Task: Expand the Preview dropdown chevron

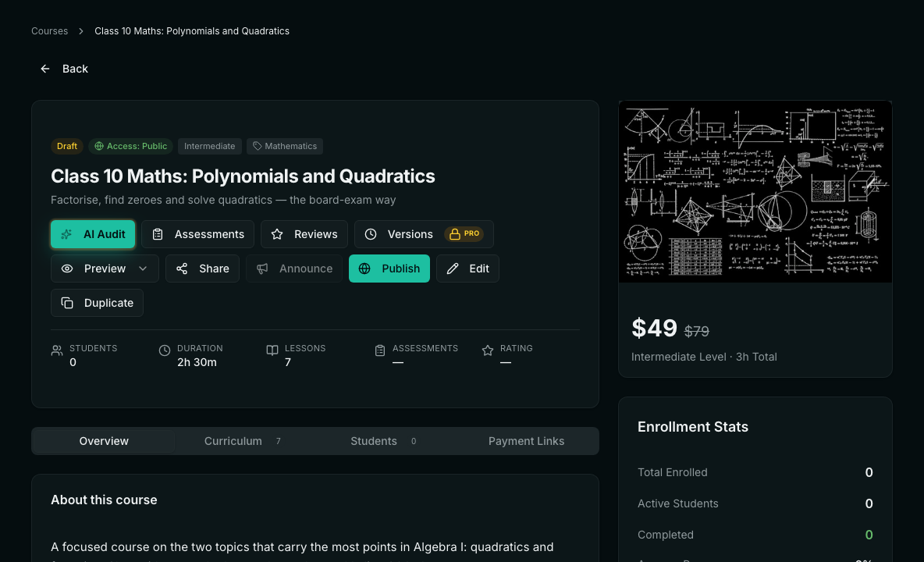Action: tap(143, 269)
